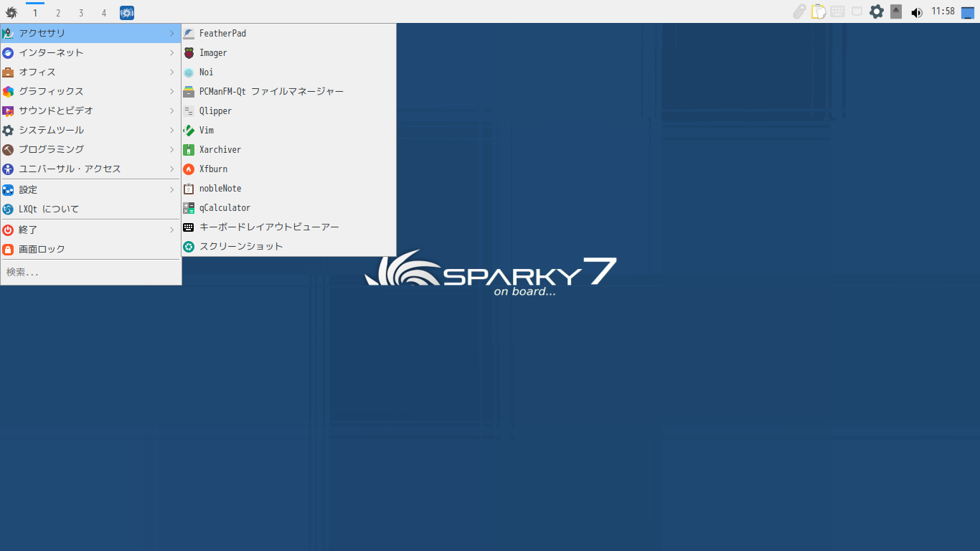This screenshot has height=551, width=980.
Task: Open the gear tray icon
Action: click(x=877, y=11)
